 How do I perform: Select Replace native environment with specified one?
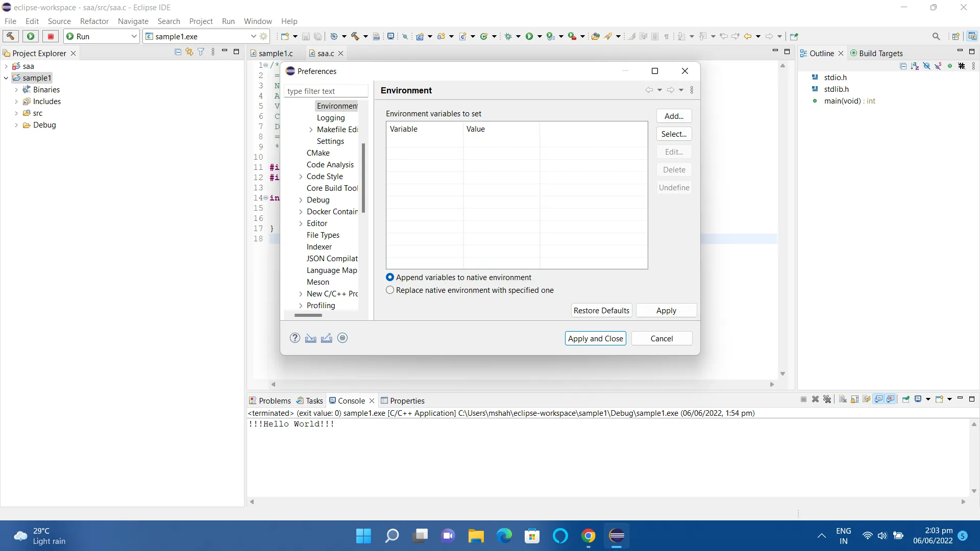click(x=390, y=290)
